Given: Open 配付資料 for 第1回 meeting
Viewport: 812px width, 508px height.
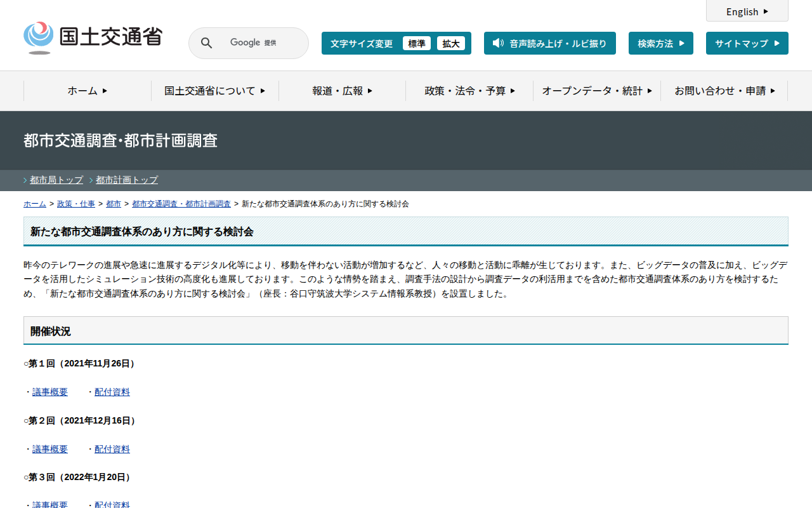Looking at the screenshot, I should point(112,392).
